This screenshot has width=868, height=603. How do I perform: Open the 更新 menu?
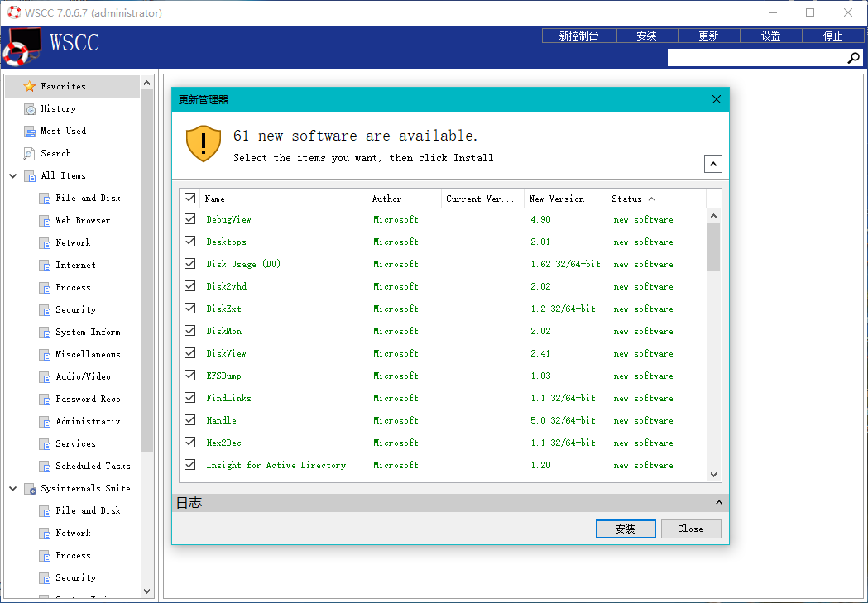pos(708,36)
